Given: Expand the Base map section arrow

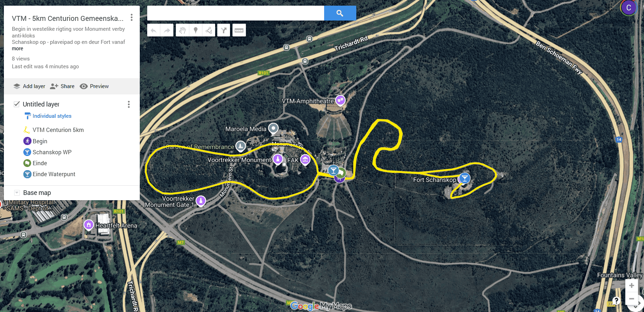Looking at the screenshot, I should pyautogui.click(x=17, y=193).
